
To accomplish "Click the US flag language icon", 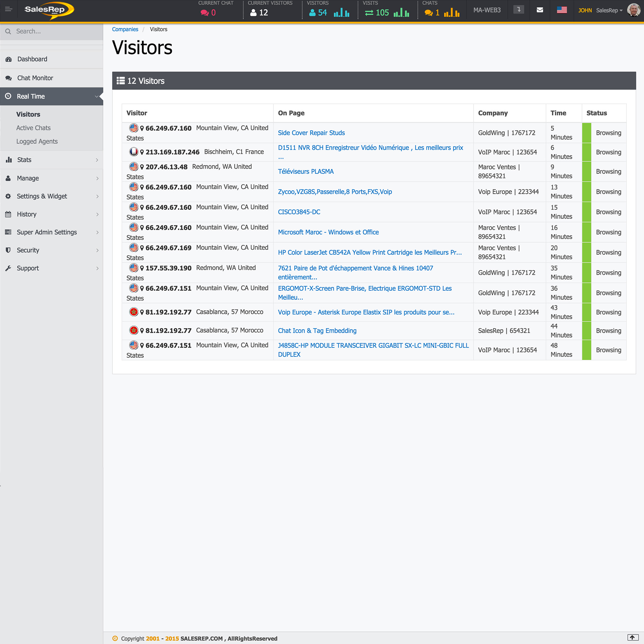I will coord(562,10).
